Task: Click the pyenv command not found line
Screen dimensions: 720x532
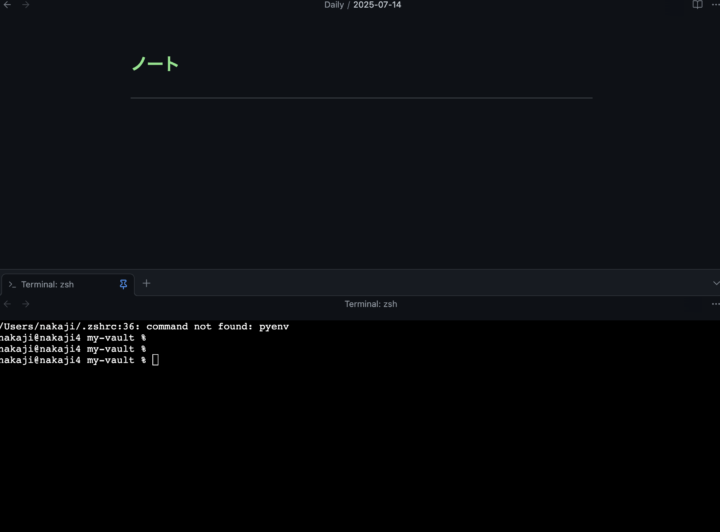Action: 144,326
